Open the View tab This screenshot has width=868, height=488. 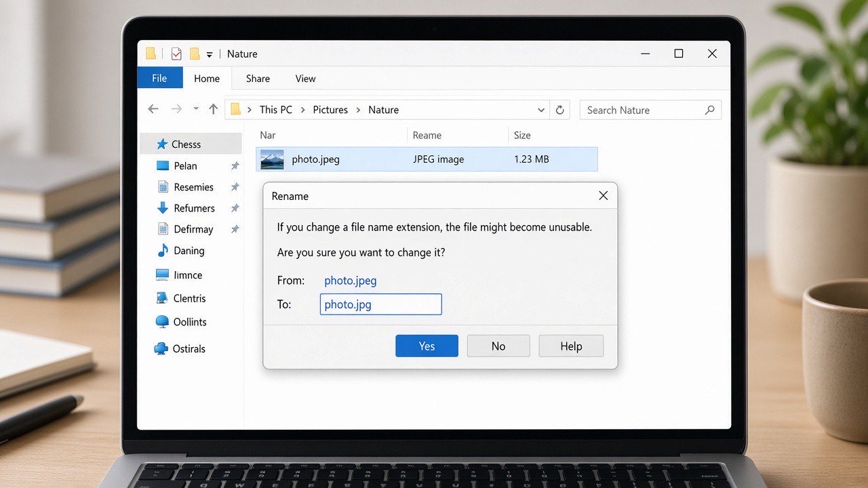click(x=305, y=79)
